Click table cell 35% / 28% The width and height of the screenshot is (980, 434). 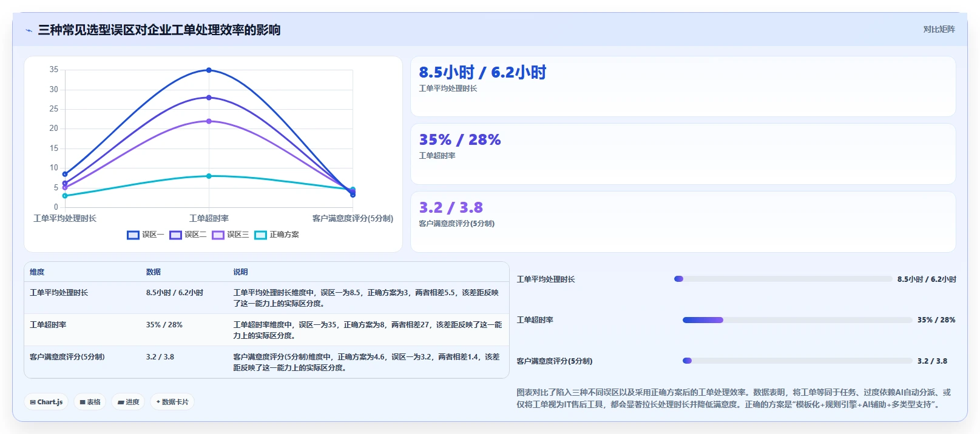(x=164, y=325)
